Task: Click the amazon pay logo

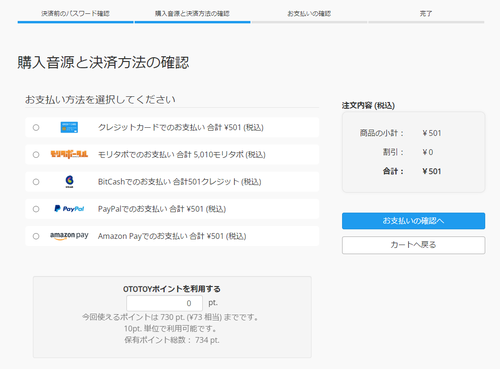Action: tap(69, 236)
